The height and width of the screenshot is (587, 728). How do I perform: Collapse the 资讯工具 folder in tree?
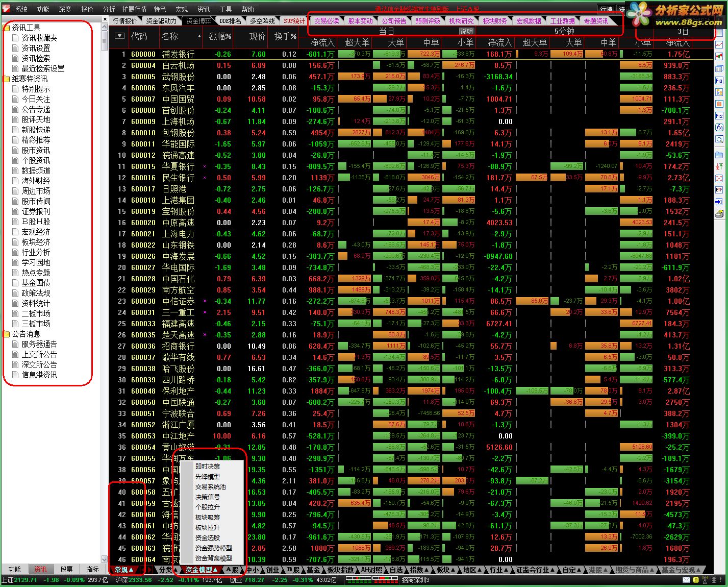7,28
